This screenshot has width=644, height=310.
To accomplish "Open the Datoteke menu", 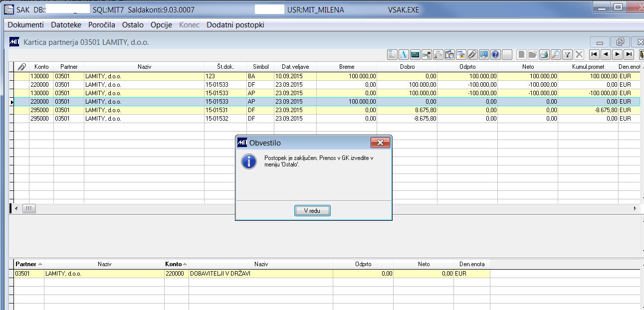I will click(66, 25).
